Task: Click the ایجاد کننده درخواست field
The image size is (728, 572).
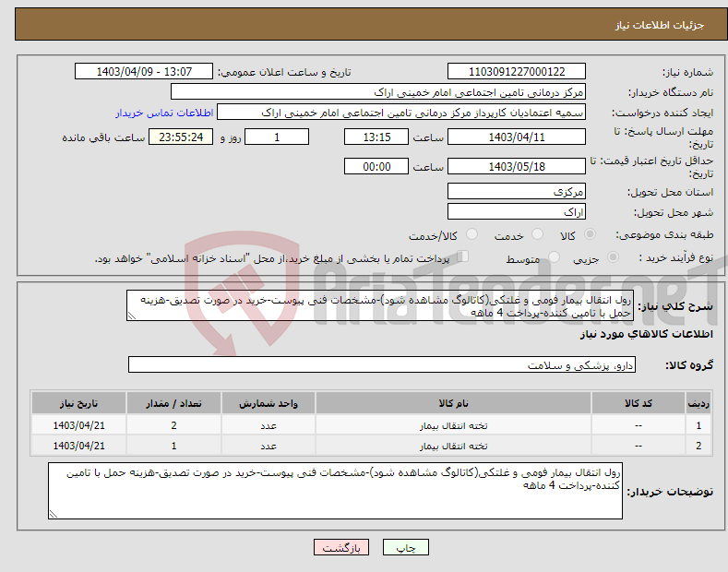Action: point(401,113)
